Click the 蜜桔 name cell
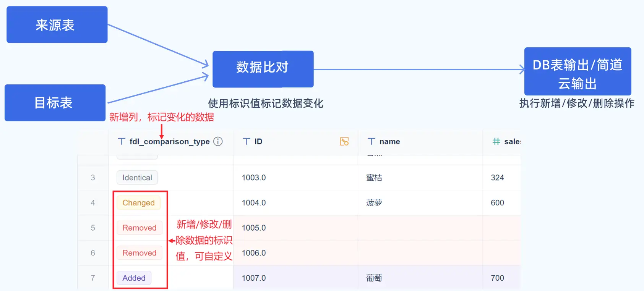Image resolution: width=644 pixels, height=291 pixels. click(420, 178)
